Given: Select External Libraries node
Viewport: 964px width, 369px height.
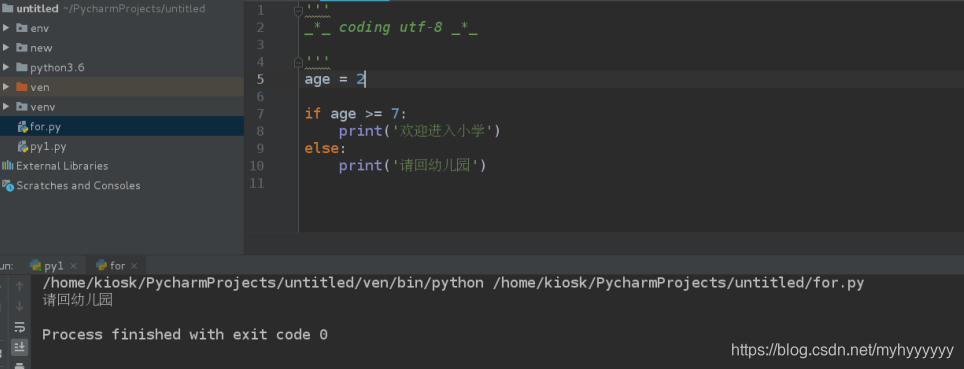Looking at the screenshot, I should point(61,166).
